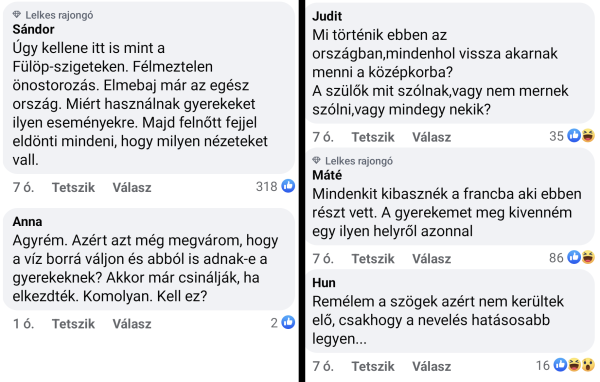The height and width of the screenshot is (382, 600).
Task: Click Válasz under Anna's comment
Action: click(x=132, y=324)
